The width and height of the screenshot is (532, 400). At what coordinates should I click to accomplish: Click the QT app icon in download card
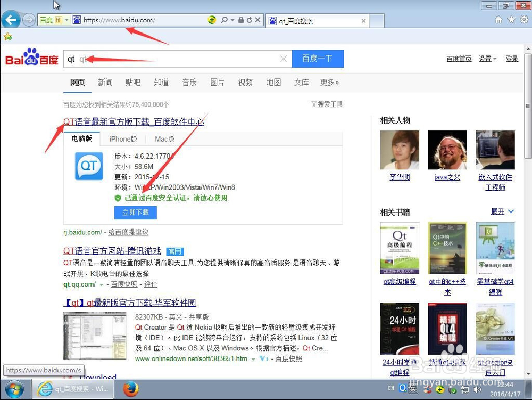pos(89,166)
